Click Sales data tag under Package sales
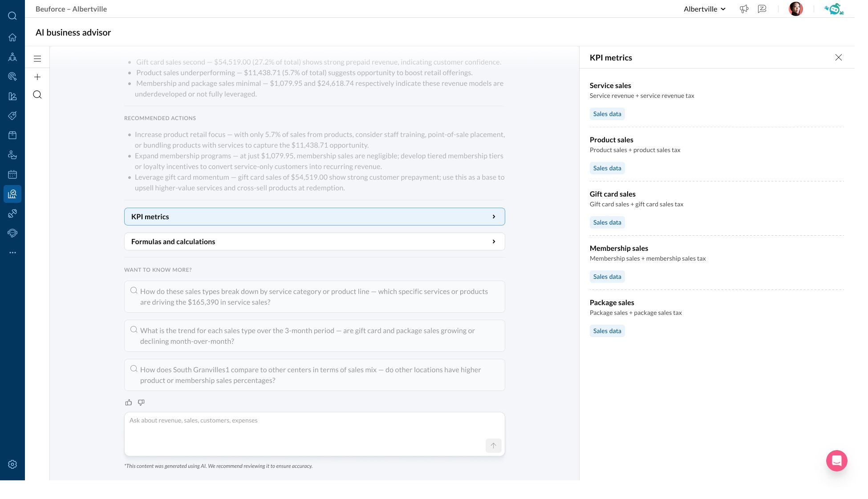 (607, 331)
